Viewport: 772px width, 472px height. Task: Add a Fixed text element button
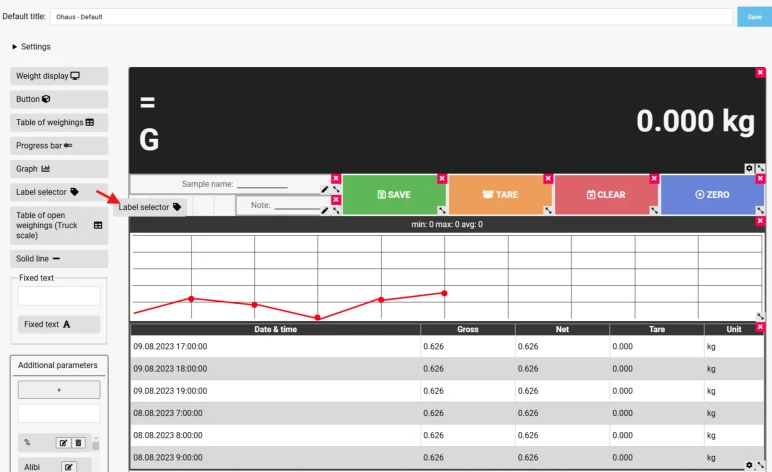pos(59,324)
